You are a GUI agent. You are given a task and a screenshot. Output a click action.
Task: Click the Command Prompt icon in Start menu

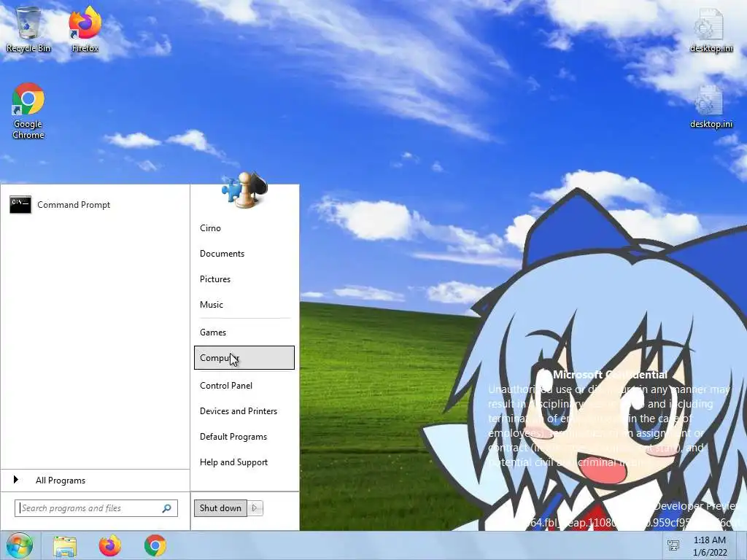point(20,205)
